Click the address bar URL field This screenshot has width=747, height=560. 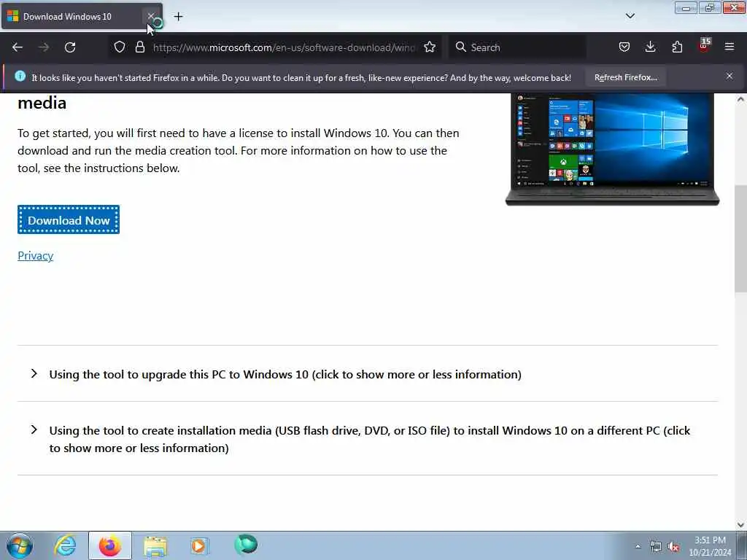tap(285, 47)
